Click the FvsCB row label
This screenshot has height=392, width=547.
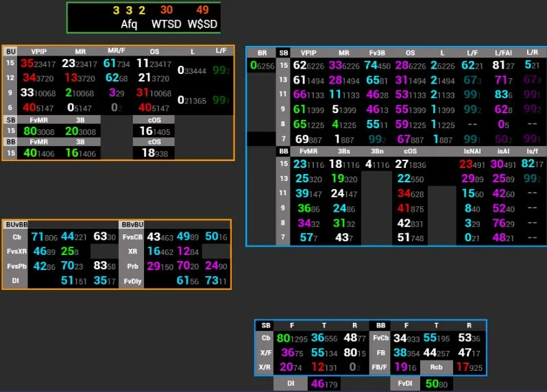pos(131,237)
